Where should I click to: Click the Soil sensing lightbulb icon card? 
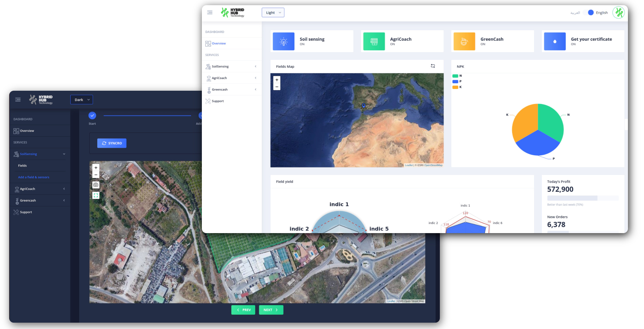tap(283, 41)
